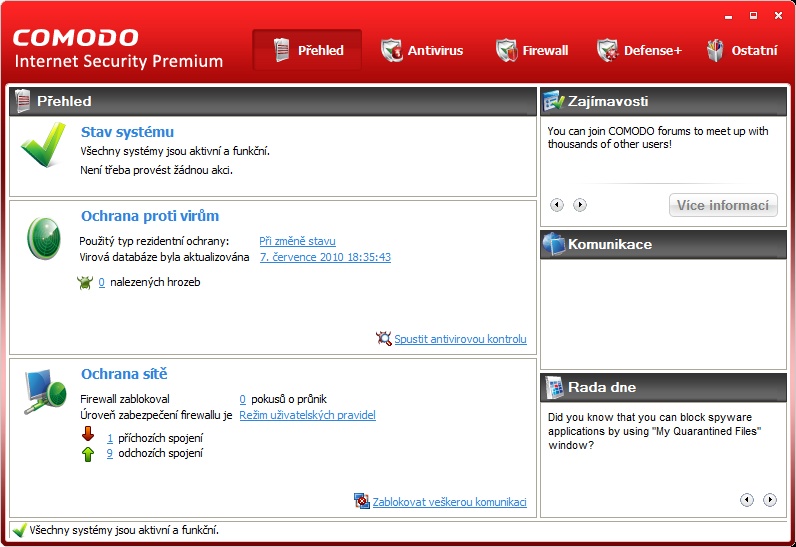The image size is (796, 547).
Task: Click the Komunikace panel title
Action: pos(610,244)
